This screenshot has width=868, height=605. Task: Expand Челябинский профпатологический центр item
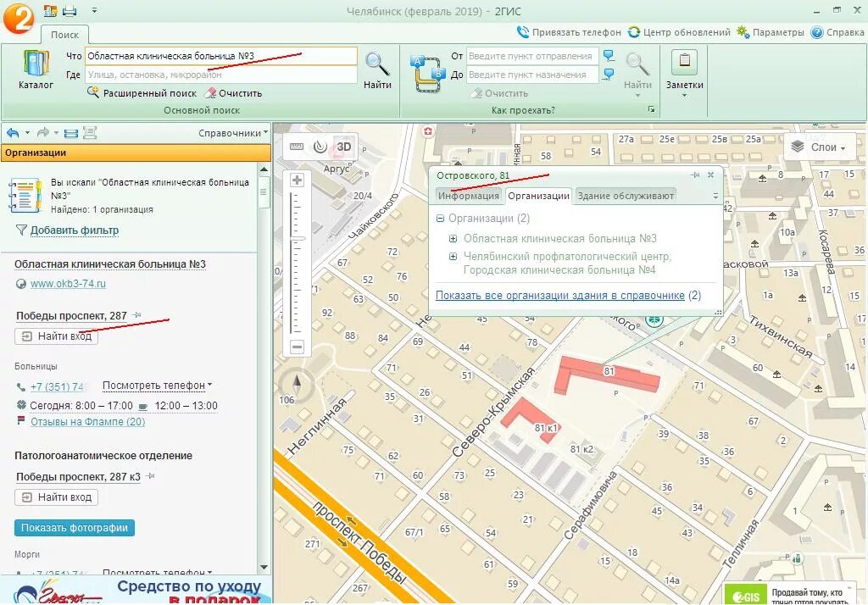tap(453, 256)
